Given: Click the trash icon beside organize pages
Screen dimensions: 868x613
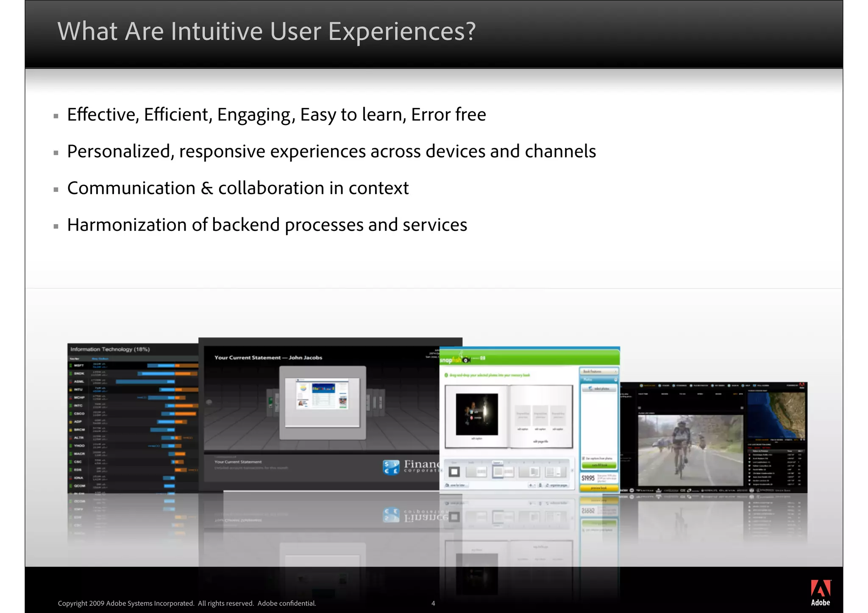Looking at the screenshot, I should (x=540, y=485).
